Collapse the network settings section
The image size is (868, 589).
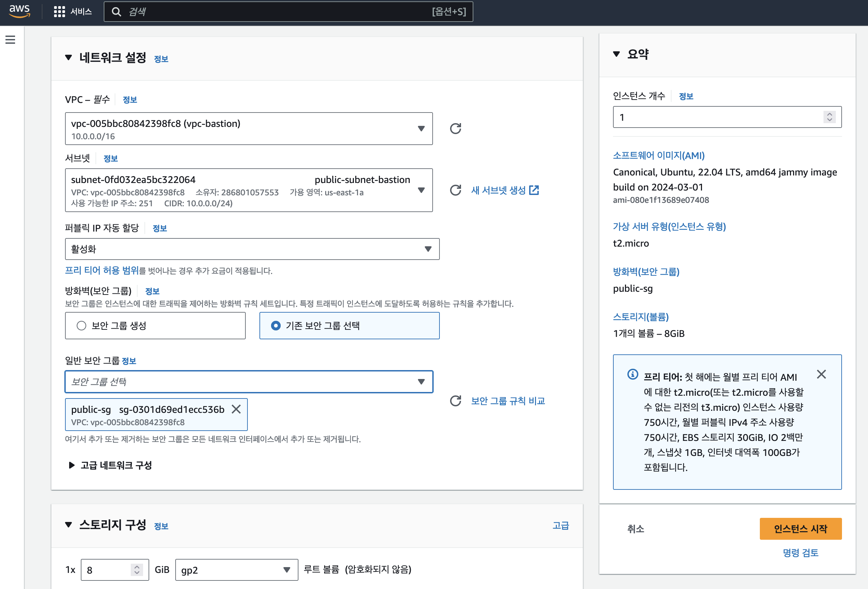coord(68,57)
